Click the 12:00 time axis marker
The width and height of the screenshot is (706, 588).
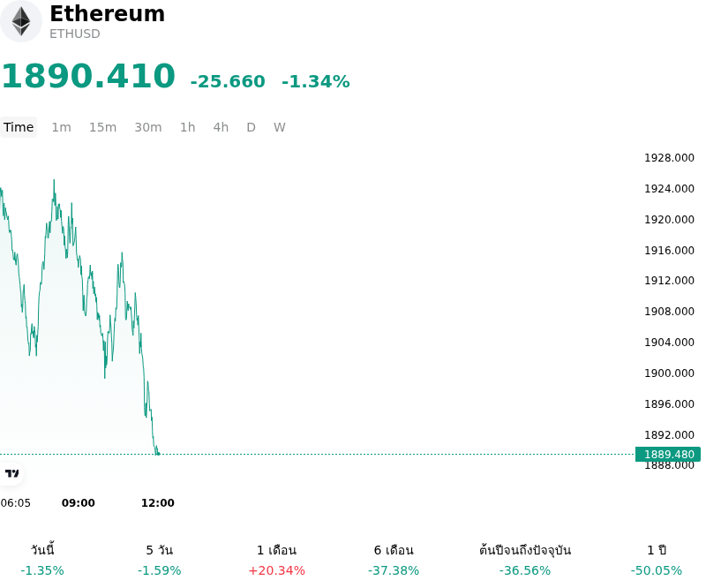(158, 503)
